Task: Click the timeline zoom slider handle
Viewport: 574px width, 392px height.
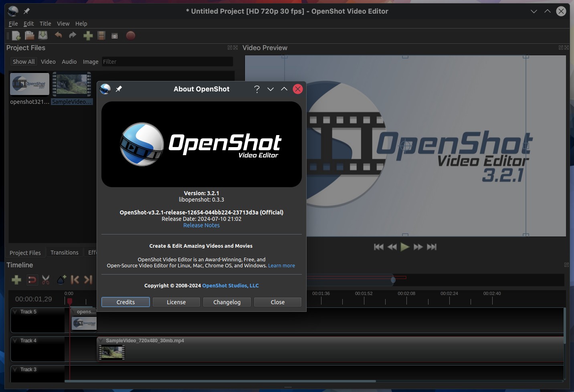Action: pyautogui.click(x=393, y=280)
